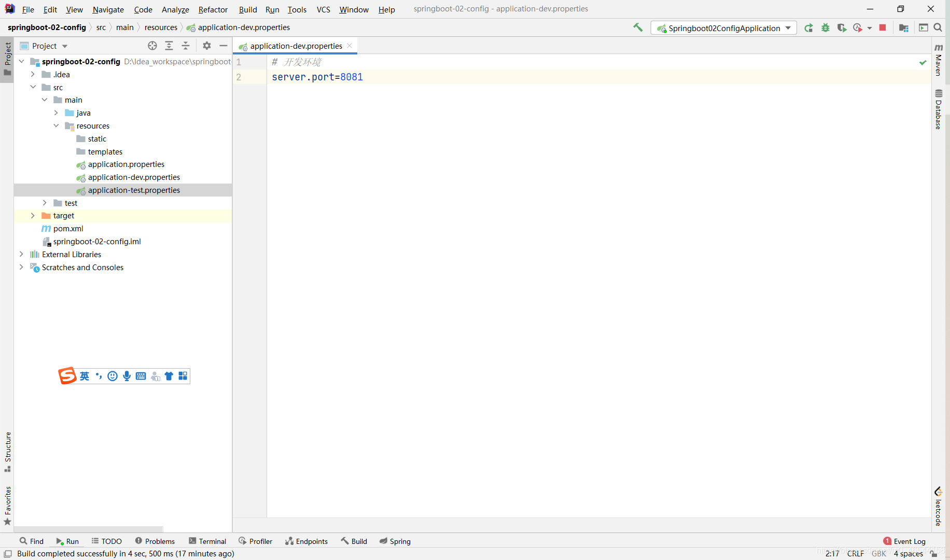950x560 pixels.
Task: Toggle the Sogou punctuation mode icon
Action: pyautogui.click(x=99, y=376)
